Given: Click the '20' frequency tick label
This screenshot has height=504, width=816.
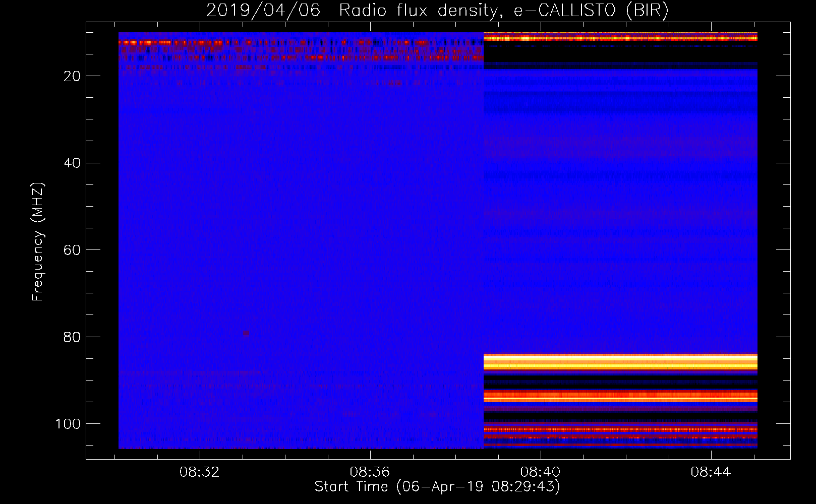Looking at the screenshot, I should [72, 76].
